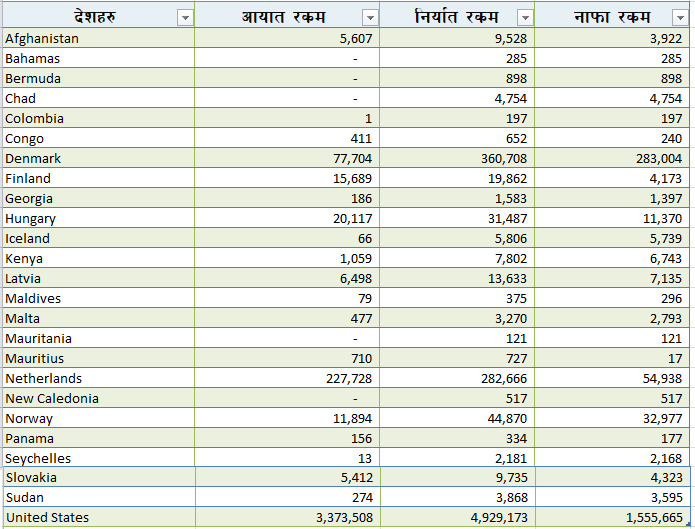The image size is (695, 529).
Task: Open filter dropdown in नाफा रकम header
Action: [680, 18]
